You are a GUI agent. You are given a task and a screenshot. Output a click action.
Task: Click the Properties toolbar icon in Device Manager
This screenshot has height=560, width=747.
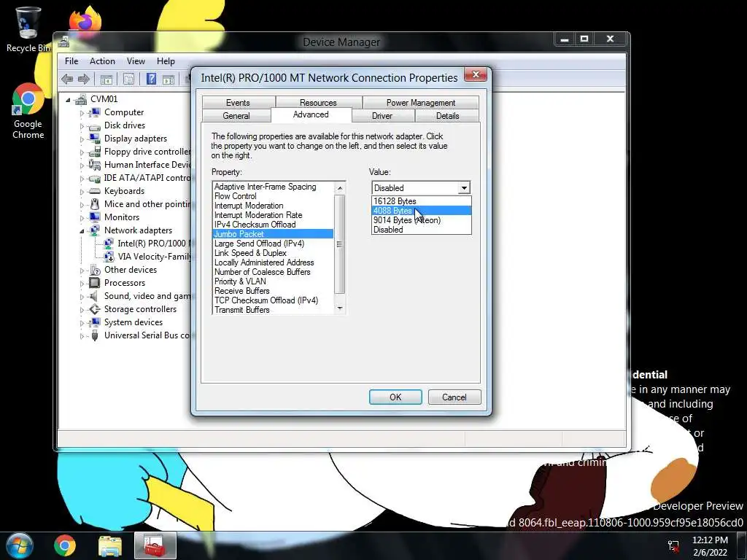[128, 79]
